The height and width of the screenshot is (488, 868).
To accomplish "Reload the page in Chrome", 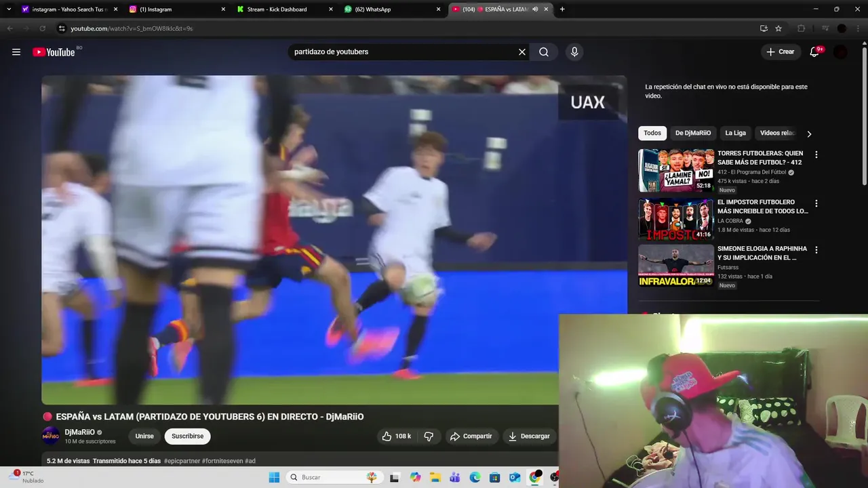I will [x=42, y=28].
